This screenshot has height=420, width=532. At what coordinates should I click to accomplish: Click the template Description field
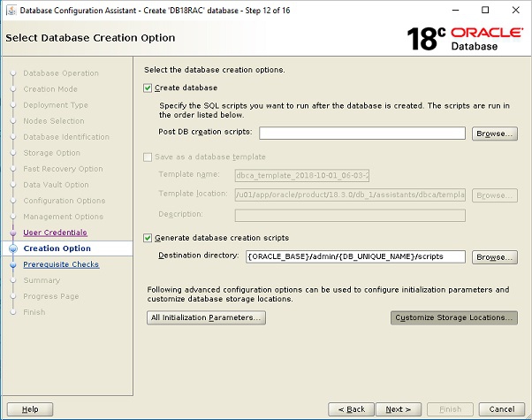point(350,215)
